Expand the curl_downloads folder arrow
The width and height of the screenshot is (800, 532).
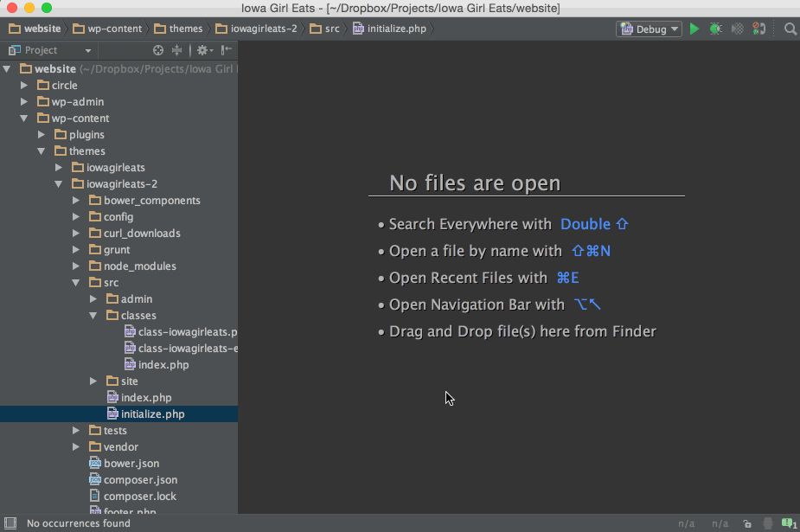pyautogui.click(x=76, y=233)
